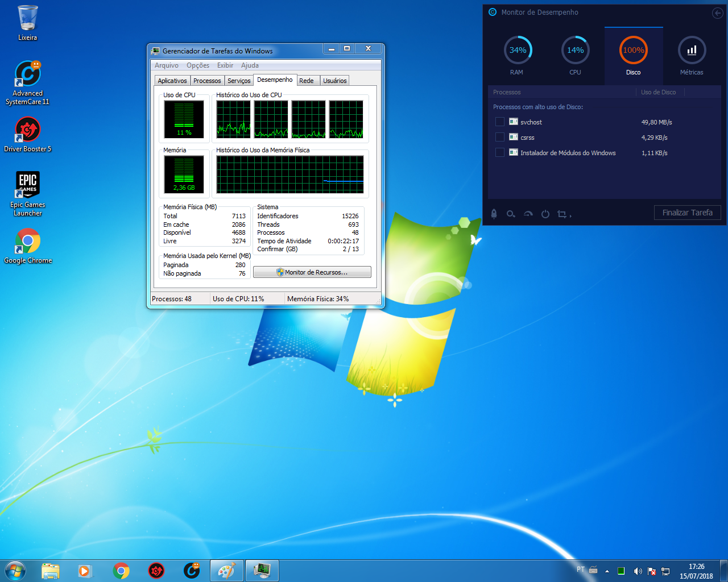
Task: Click the on-screen keyboard tray icon
Action: pyautogui.click(x=593, y=569)
